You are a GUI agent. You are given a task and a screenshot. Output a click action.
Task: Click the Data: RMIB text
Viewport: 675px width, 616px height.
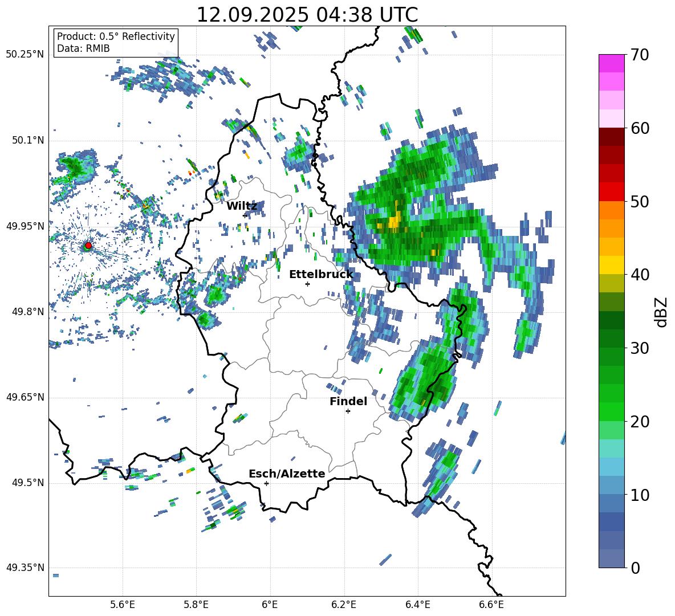(83, 48)
